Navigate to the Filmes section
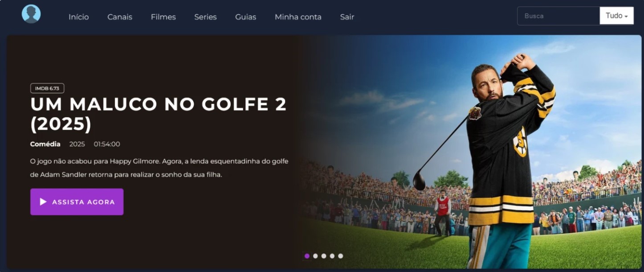Image resolution: width=644 pixels, height=272 pixels. (163, 17)
